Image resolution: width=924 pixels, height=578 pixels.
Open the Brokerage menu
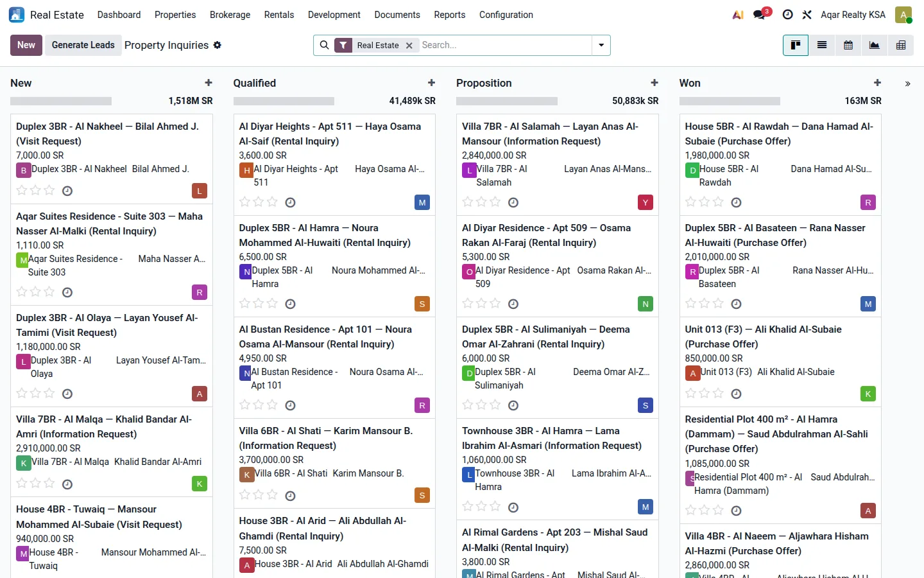pos(230,15)
